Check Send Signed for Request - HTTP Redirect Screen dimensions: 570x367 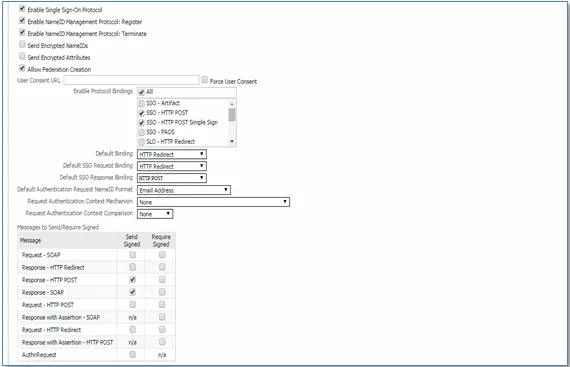[x=133, y=329]
